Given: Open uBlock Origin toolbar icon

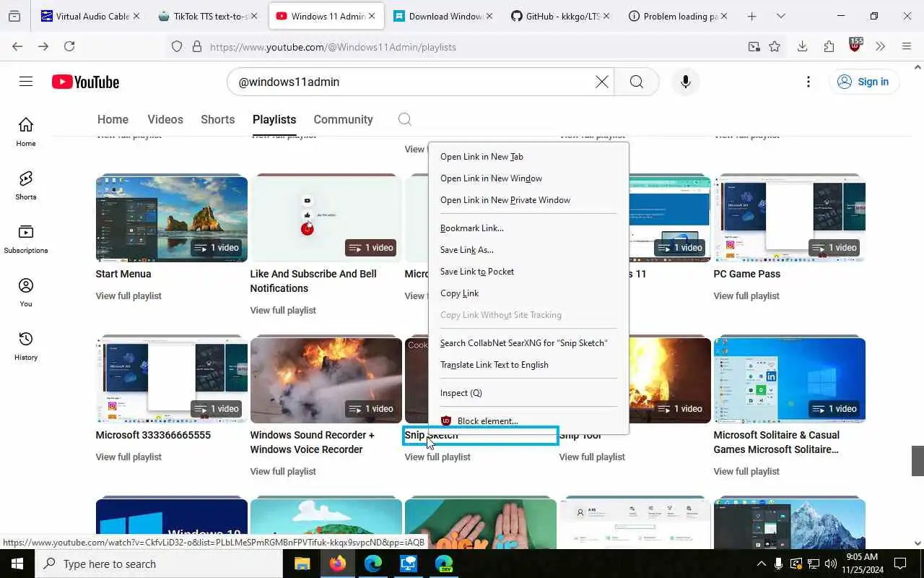Looking at the screenshot, I should coord(855,46).
